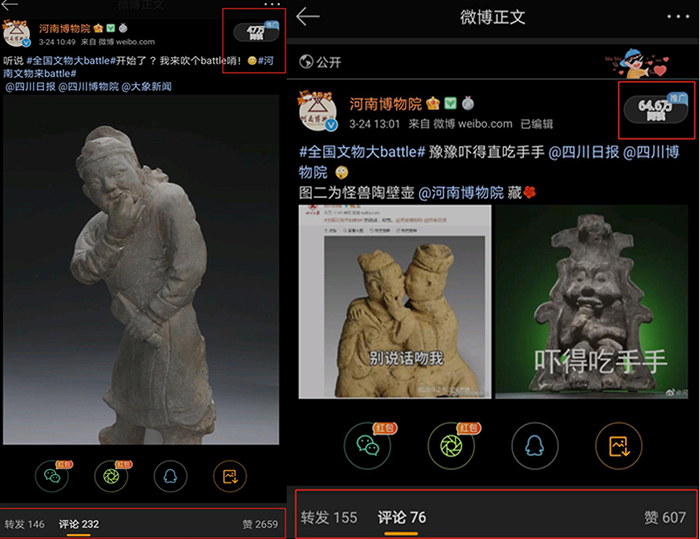Tap 赞 607 tab
The image size is (700, 539).
[665, 517]
